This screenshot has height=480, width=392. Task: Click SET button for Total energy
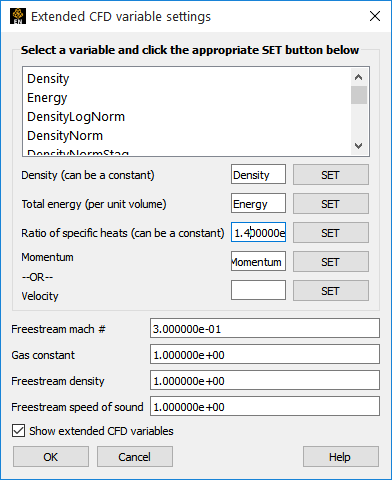tap(331, 203)
